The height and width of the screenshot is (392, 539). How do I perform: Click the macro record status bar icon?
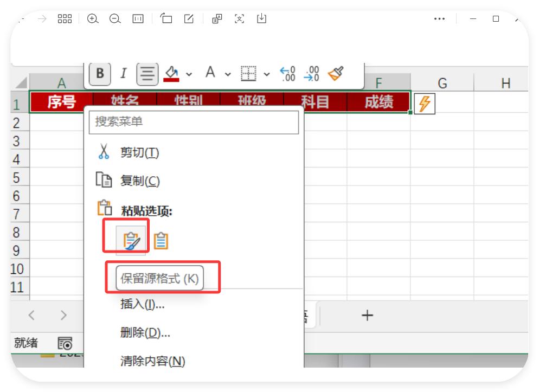point(65,343)
